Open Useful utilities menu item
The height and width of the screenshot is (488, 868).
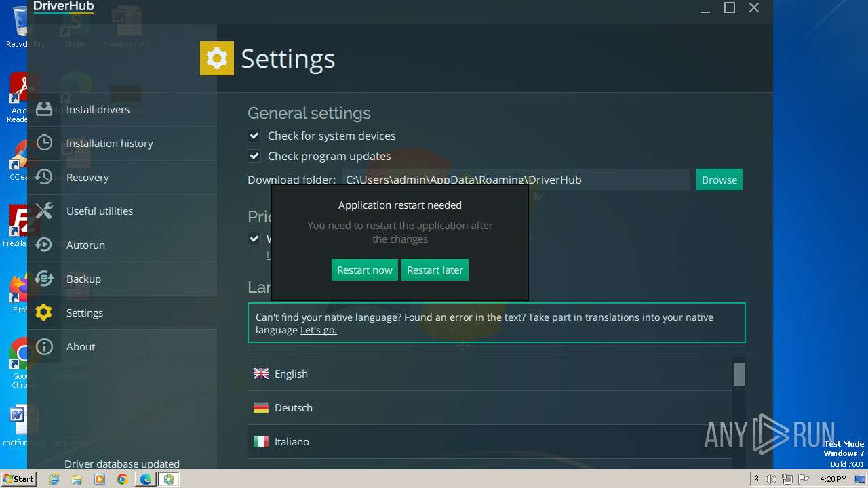(x=122, y=211)
